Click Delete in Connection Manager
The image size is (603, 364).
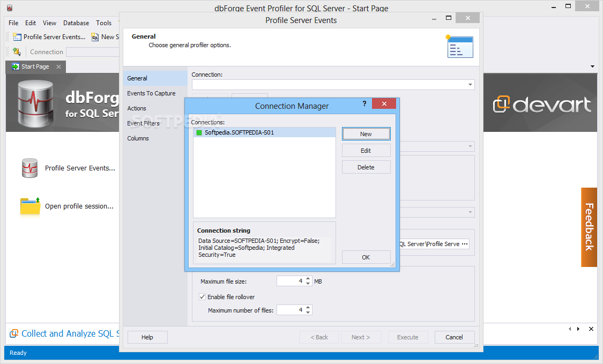(x=366, y=167)
